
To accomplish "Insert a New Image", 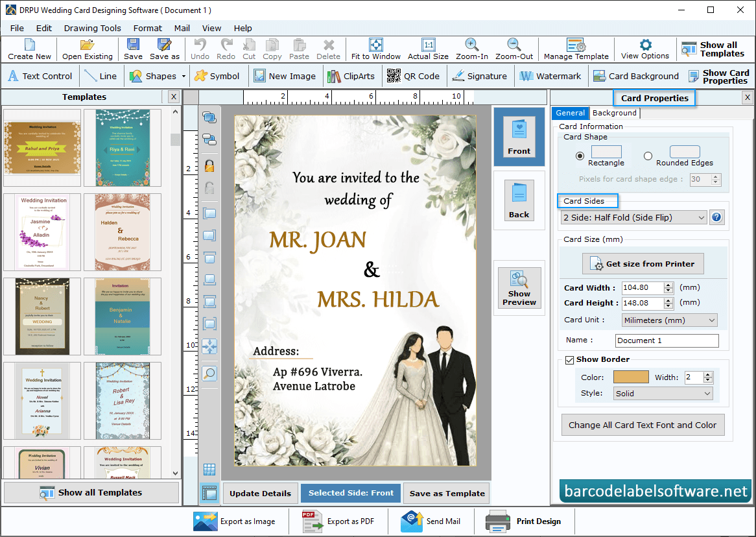I will click(x=285, y=77).
